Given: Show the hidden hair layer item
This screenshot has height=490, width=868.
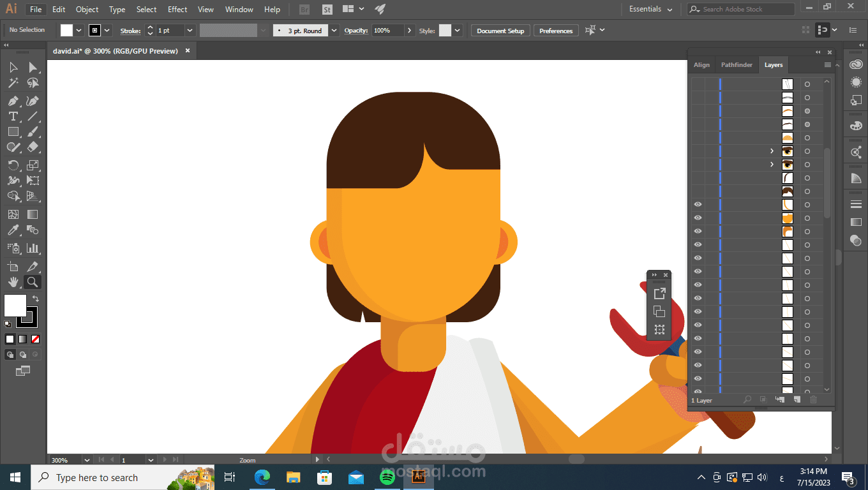Looking at the screenshot, I should click(x=698, y=191).
